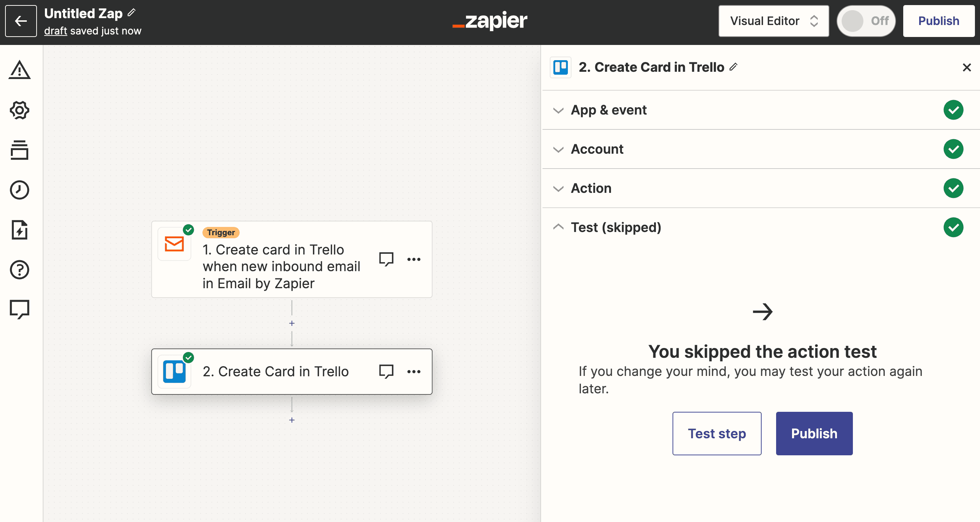The width and height of the screenshot is (980, 522).
Task: Click the "You skipped the action test" heading
Action: point(762,351)
